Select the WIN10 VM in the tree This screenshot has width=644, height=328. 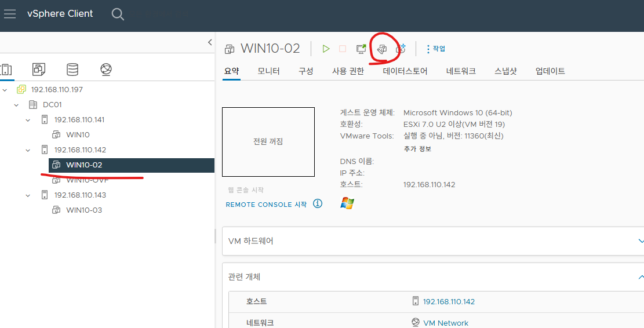tap(78, 134)
